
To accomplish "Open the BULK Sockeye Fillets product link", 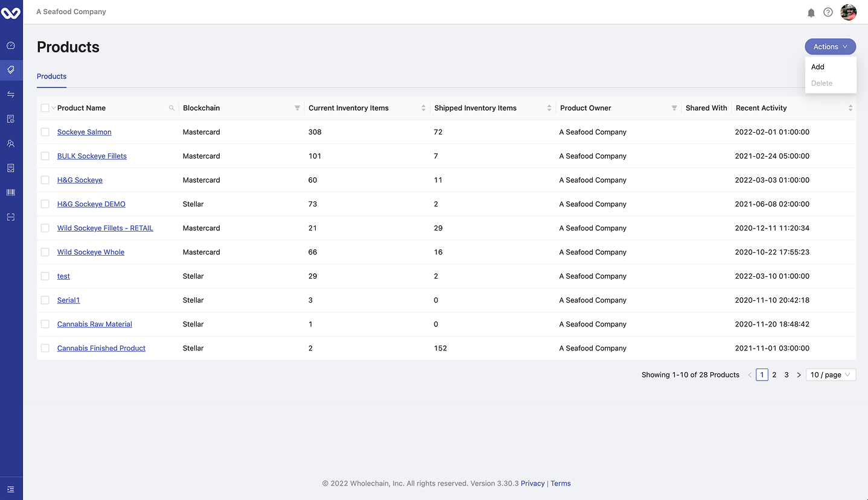I will tap(92, 156).
